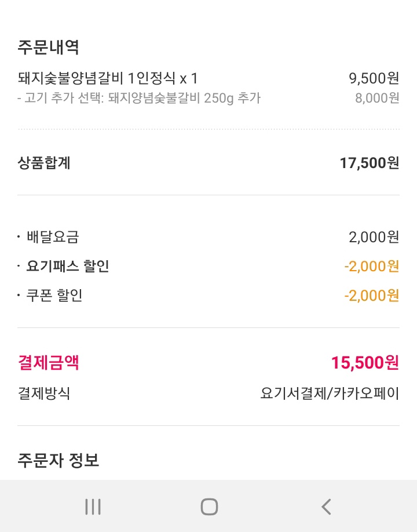Tap the 배달요금 row label
This screenshot has width=417, height=532.
[53, 237]
